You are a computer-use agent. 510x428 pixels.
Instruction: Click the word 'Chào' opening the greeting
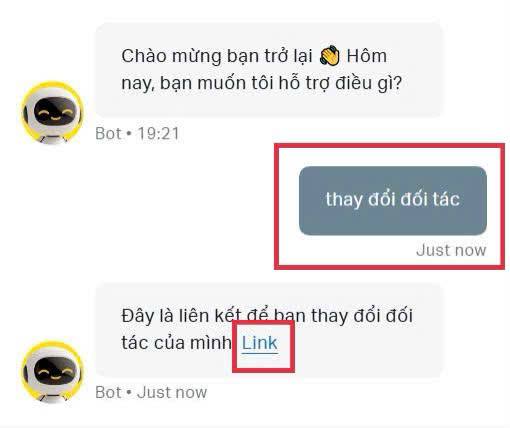(x=144, y=56)
